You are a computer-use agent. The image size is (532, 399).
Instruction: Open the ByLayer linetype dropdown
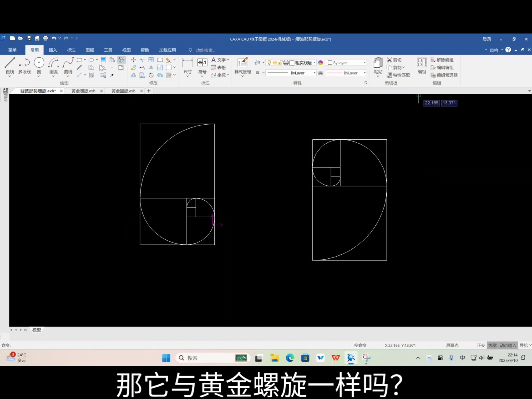point(291,73)
